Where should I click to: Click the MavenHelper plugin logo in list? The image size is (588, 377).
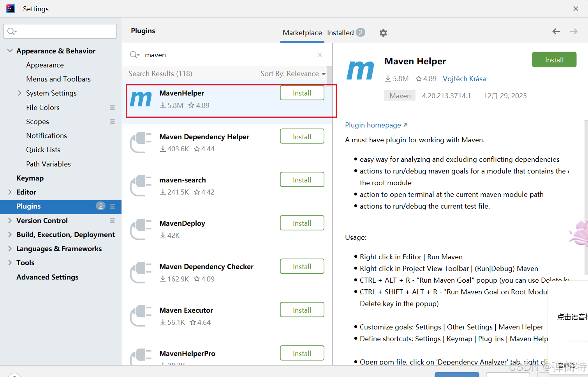[141, 99]
